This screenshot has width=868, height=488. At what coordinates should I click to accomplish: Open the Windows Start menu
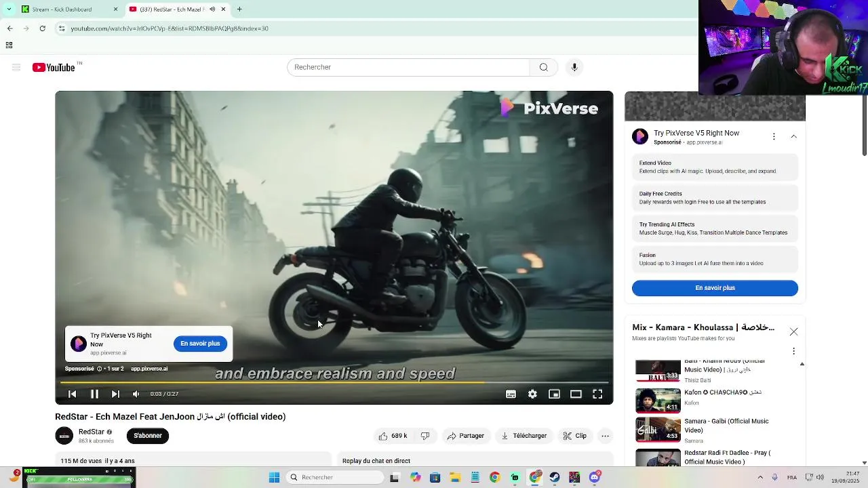tap(274, 477)
